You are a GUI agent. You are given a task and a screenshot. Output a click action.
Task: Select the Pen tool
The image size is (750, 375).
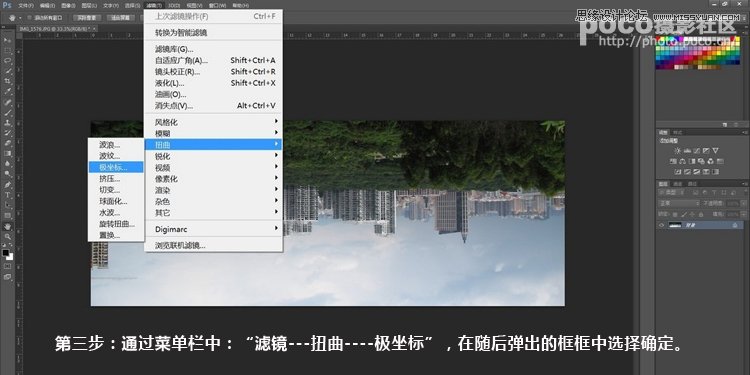pyautogui.click(x=8, y=184)
